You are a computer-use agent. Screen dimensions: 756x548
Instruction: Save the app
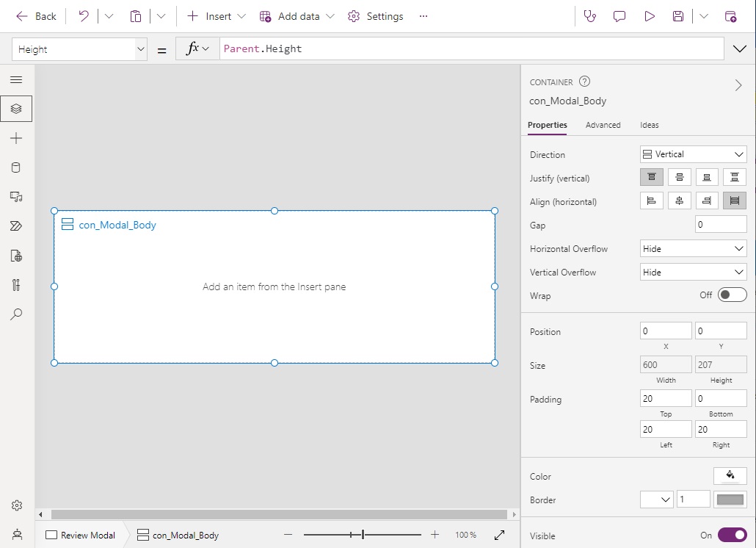point(677,15)
